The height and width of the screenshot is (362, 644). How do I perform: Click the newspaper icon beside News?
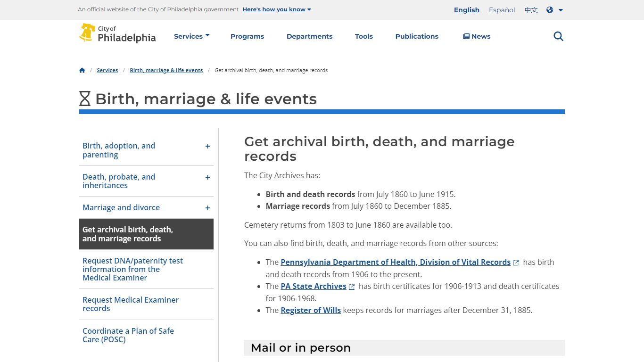tap(466, 36)
